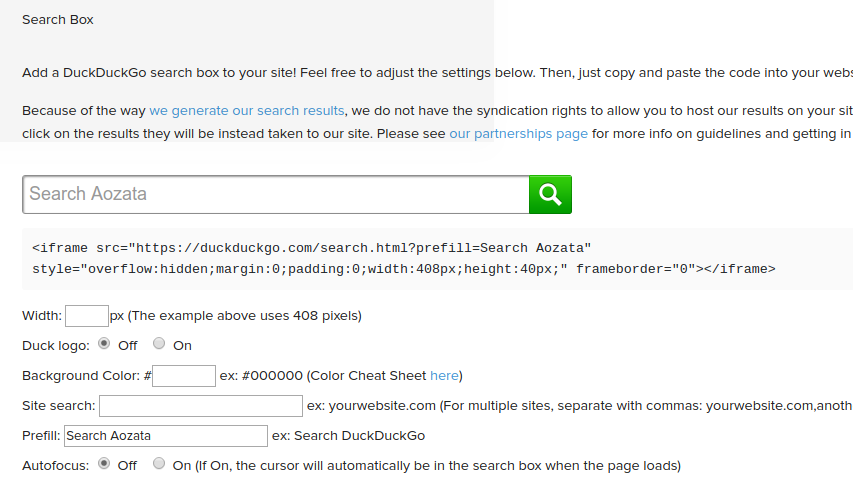Click the green magnifier search button
853x490 pixels.
point(550,194)
